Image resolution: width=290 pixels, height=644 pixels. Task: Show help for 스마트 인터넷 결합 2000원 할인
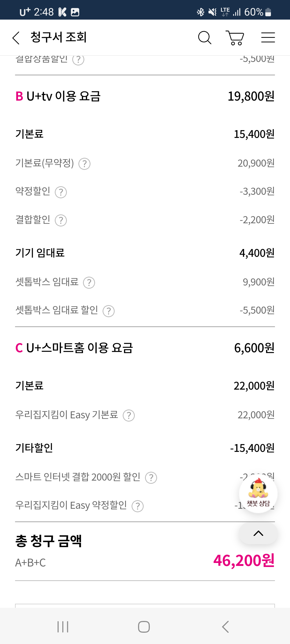151,478
